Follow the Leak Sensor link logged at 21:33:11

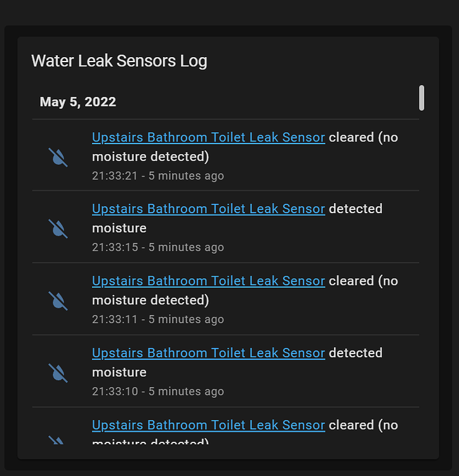[209, 281]
